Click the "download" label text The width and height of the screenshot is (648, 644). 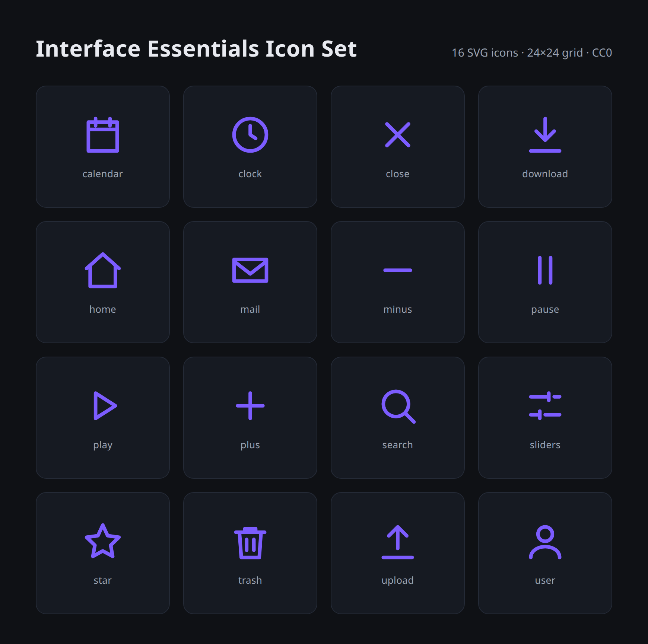[x=545, y=174]
